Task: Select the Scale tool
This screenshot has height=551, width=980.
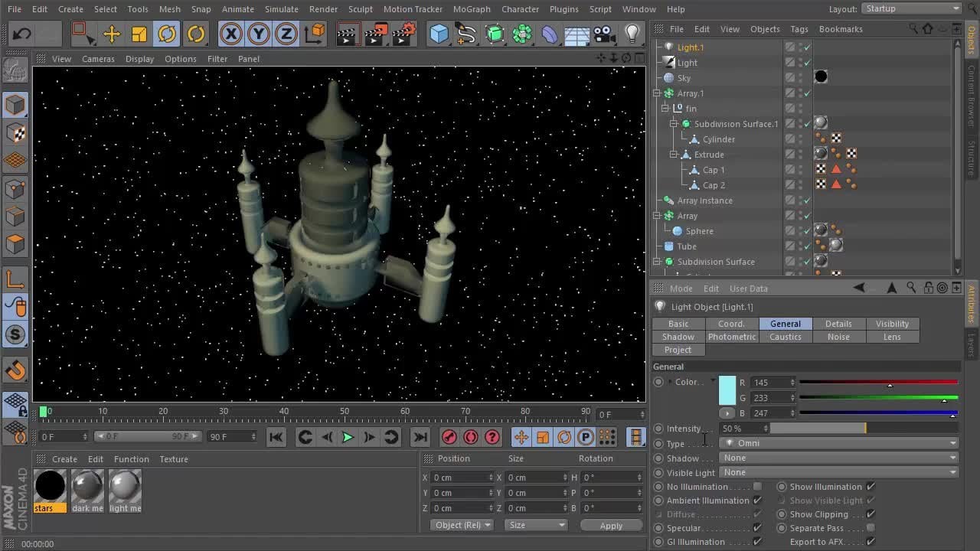Action: 139,34
